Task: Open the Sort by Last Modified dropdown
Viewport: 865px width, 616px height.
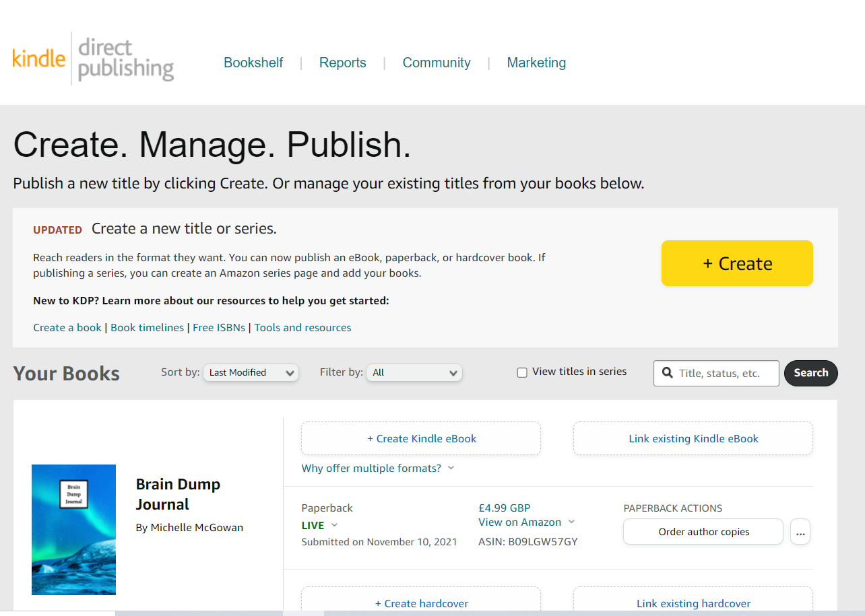Action: 251,372
